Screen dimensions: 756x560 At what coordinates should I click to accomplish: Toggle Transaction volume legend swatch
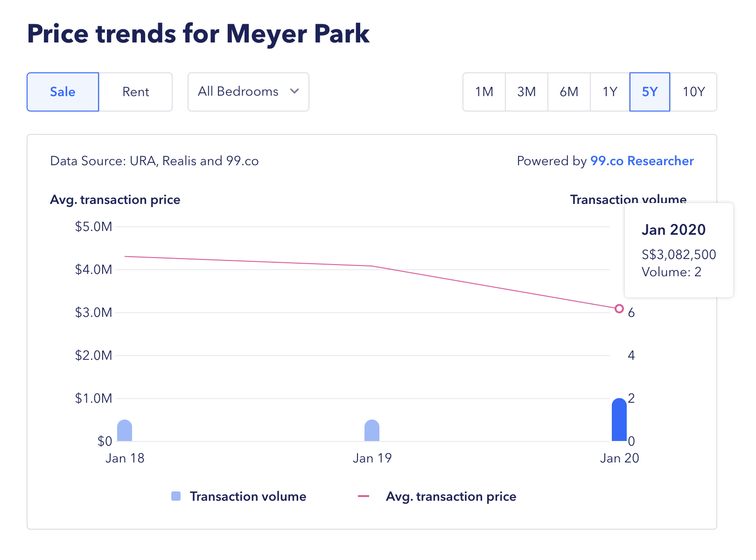pyautogui.click(x=176, y=497)
